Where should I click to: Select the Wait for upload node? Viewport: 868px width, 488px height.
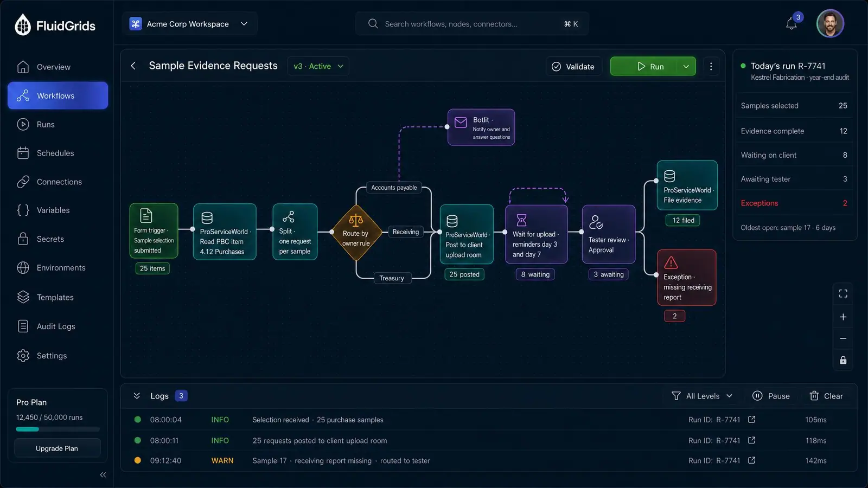(537, 234)
